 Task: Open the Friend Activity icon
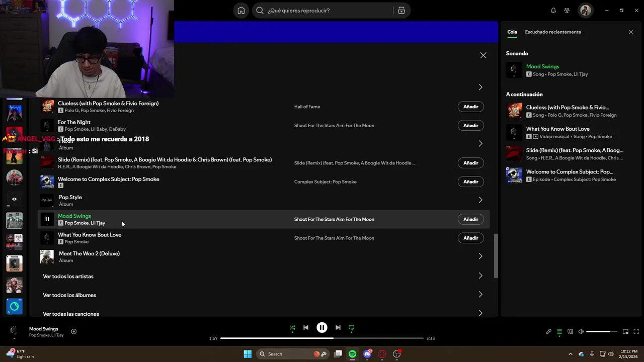(567, 11)
